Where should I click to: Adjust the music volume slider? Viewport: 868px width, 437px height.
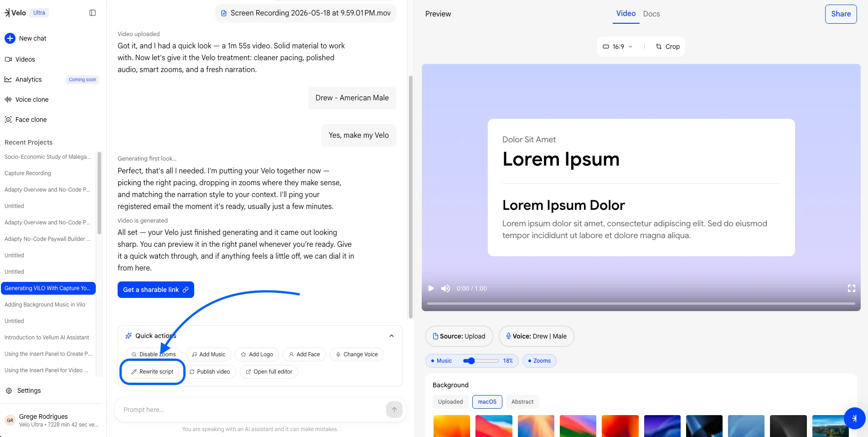481,361
